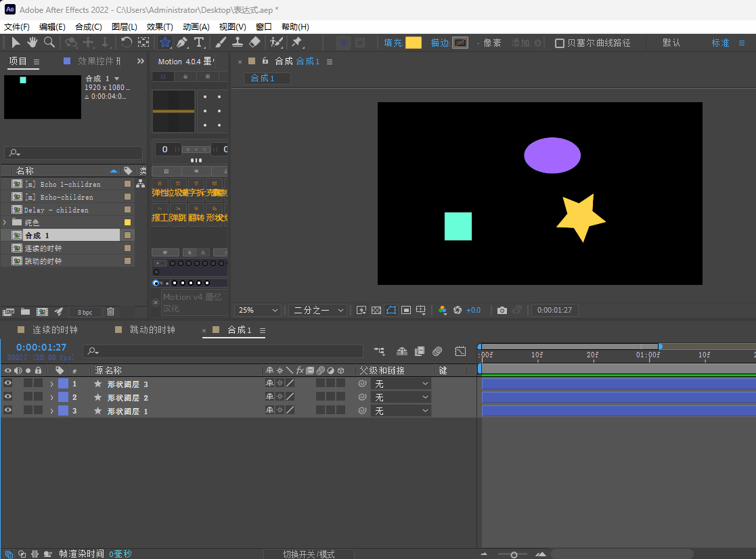Click the timeline layer search field
Screen dimensions: 756x559
pyautogui.click(x=223, y=351)
